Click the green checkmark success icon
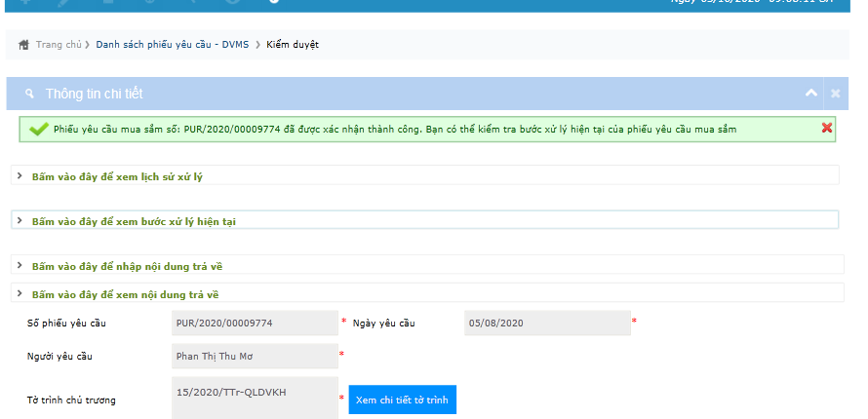Viewport: 868px width, 419px height. coord(39,130)
